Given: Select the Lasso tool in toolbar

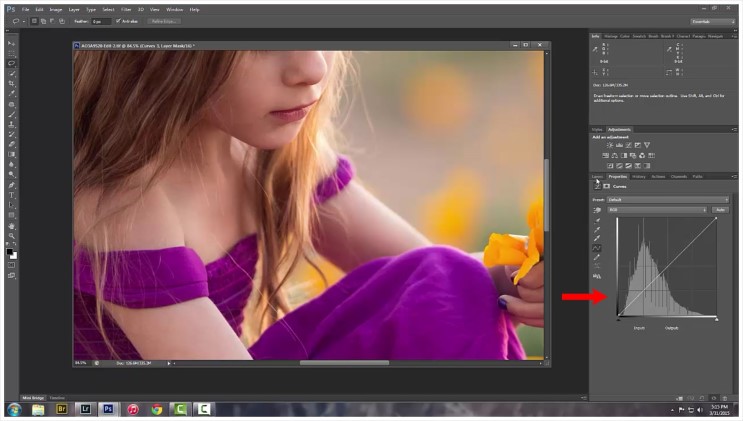Looking at the screenshot, I should pyautogui.click(x=12, y=64).
